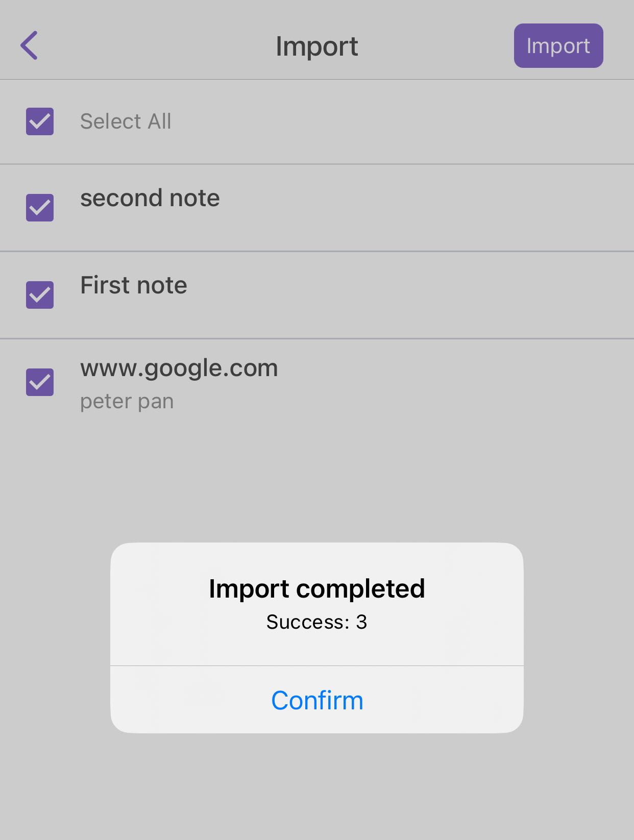Tap the 'peter pan' subtitle text
The height and width of the screenshot is (840, 634).
pos(127,402)
